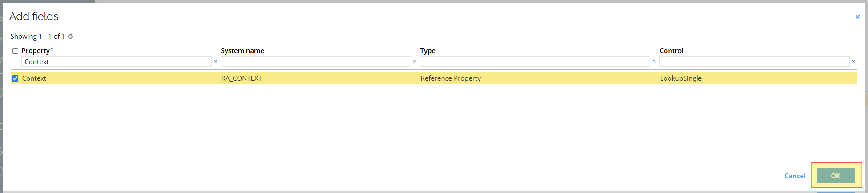This screenshot has height=193, width=868.
Task: Clear the Property filter text
Action: (215, 62)
